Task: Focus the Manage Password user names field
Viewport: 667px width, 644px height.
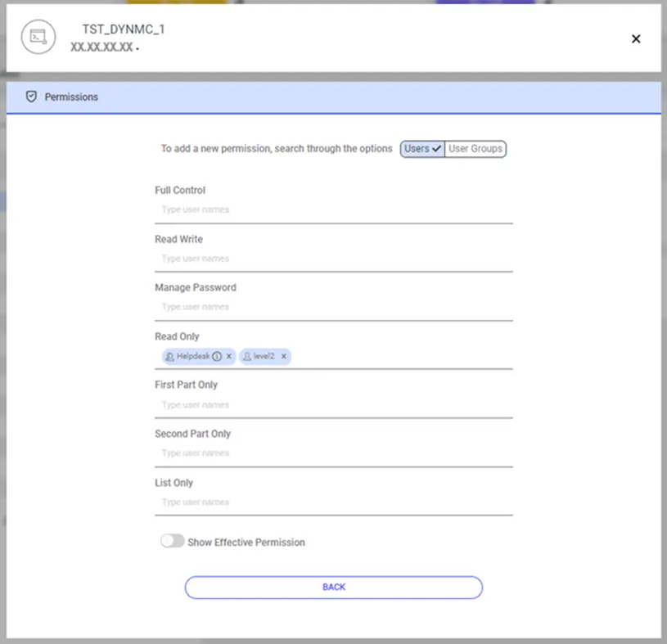Action: coord(334,307)
